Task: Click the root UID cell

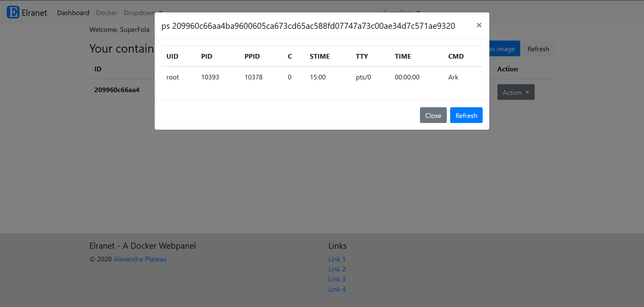Action: click(x=173, y=77)
